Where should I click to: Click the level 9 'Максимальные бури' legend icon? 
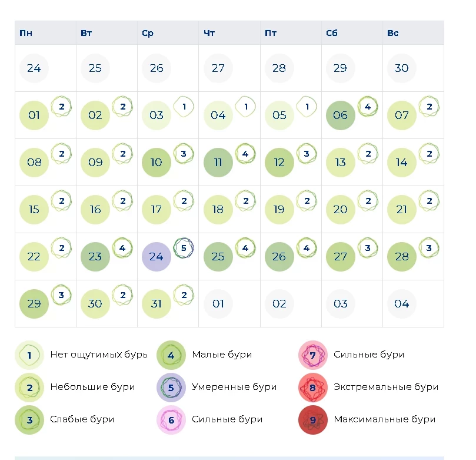[312, 421]
